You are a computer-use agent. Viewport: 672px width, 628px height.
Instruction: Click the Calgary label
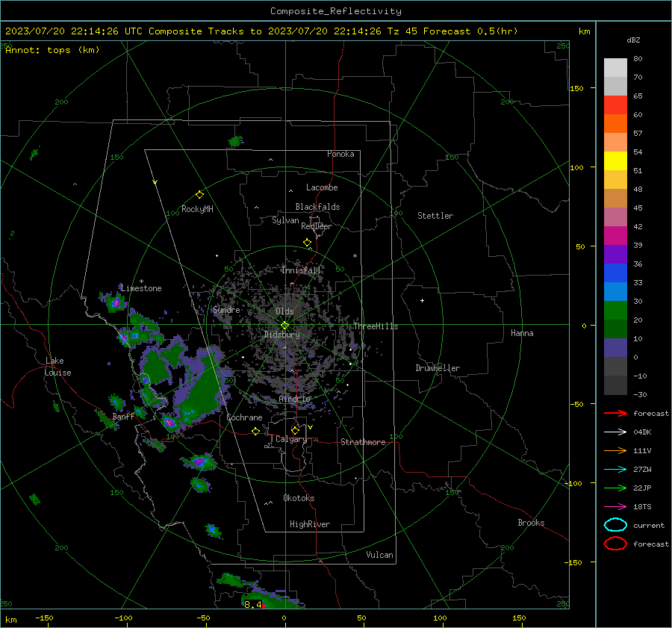291,439
